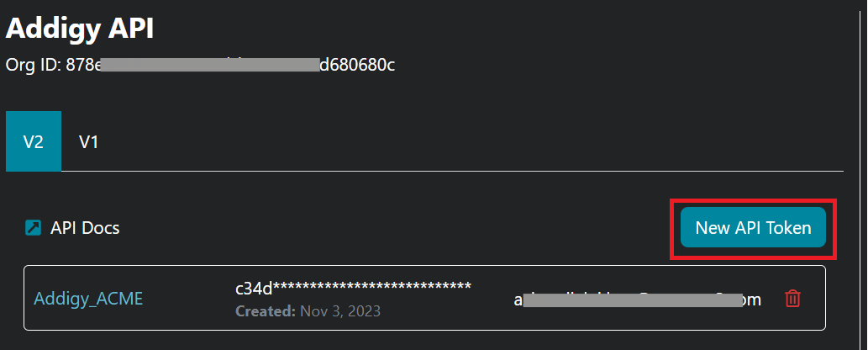Screen dimensions: 868x350
Task: Open the Addigy_ACME token name link
Action: pos(88,299)
